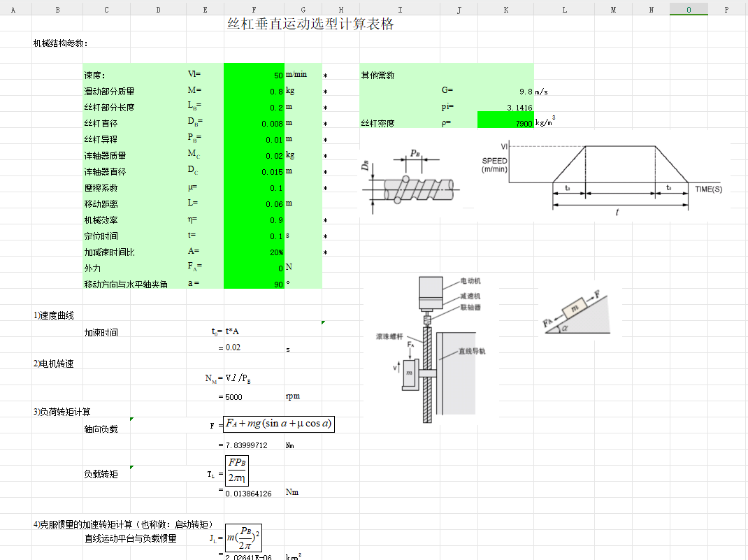The width and height of the screenshot is (748, 560).
Task: Select screw diameter value 0.008
Action: pos(254,120)
